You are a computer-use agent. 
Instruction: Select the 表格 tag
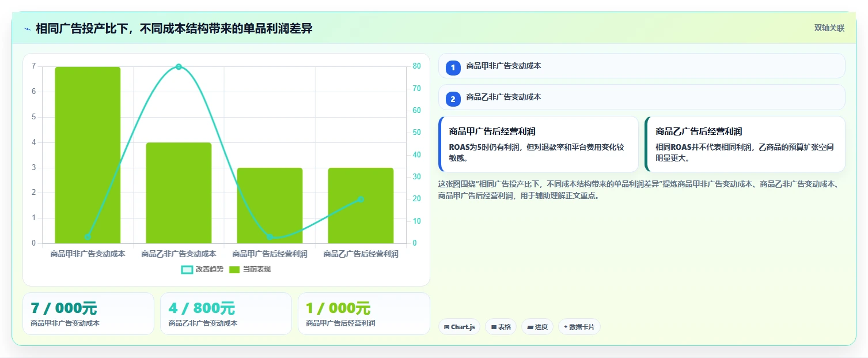[501, 327]
